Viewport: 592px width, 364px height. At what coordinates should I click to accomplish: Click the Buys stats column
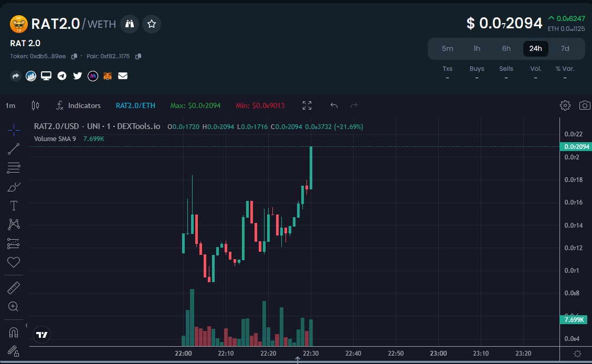click(x=477, y=72)
